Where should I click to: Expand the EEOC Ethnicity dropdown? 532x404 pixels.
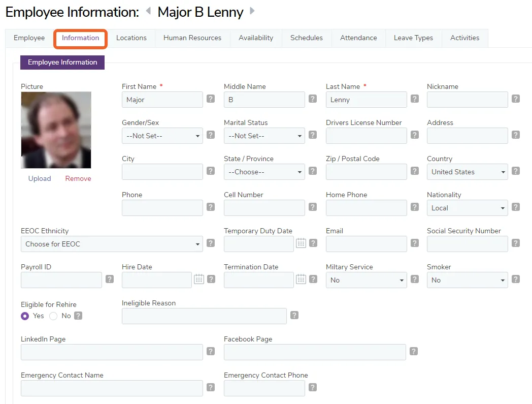112,244
